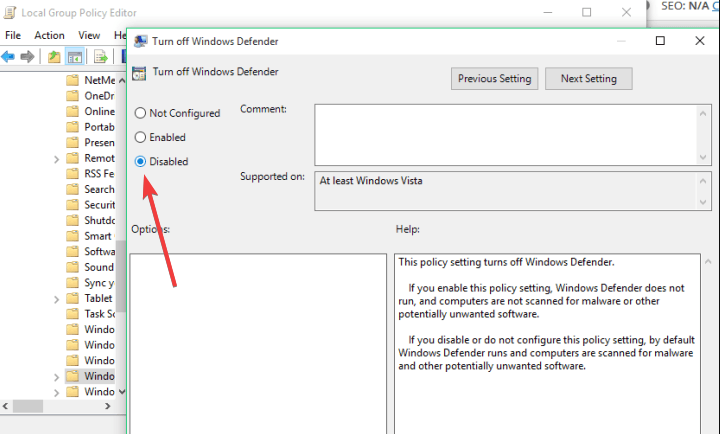Image resolution: width=720 pixels, height=434 pixels.
Task: Click the Previous Setting button
Action: (495, 79)
